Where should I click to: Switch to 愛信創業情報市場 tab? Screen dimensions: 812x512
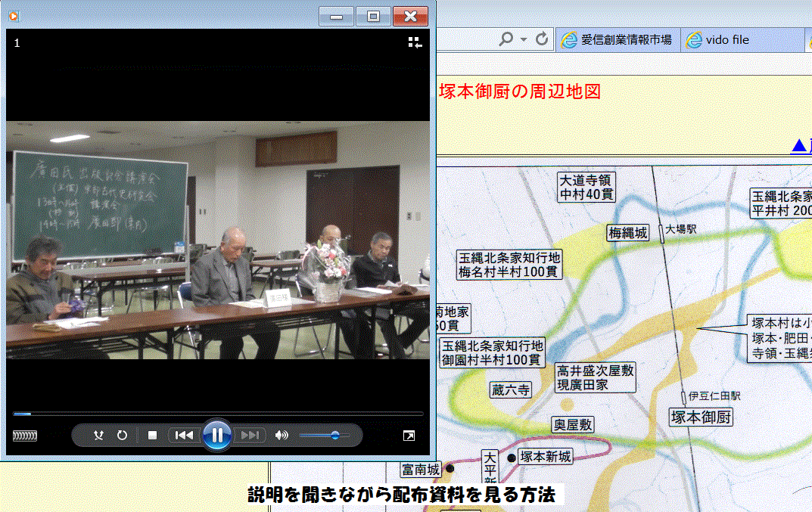[618, 40]
